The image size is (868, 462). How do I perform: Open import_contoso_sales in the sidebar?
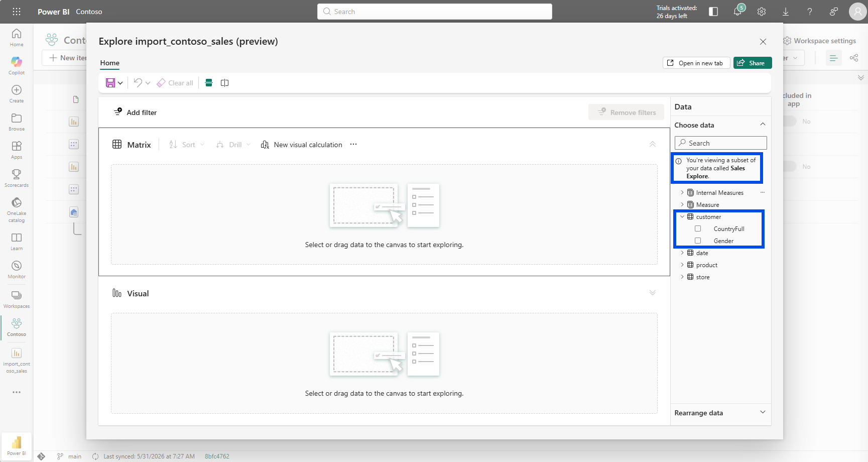(x=17, y=361)
